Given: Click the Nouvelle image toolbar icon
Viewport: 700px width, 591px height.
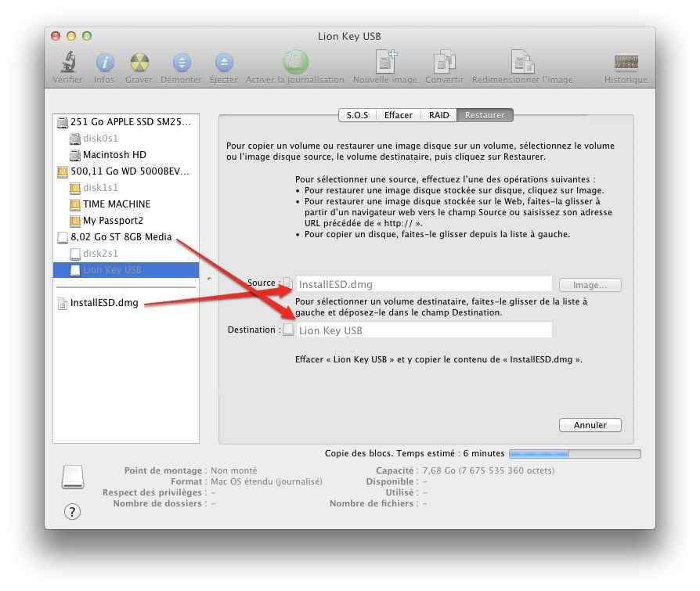Looking at the screenshot, I should 385,62.
